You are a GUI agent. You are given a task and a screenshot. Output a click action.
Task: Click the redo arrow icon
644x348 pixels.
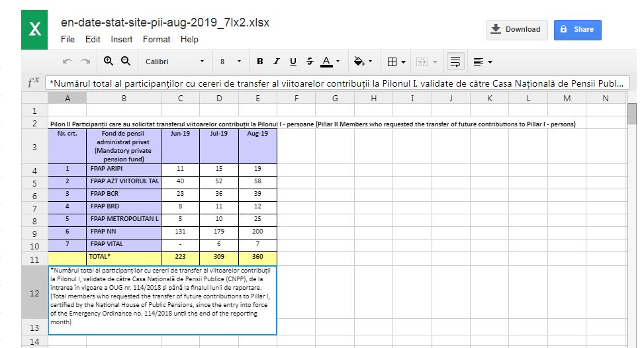85,62
